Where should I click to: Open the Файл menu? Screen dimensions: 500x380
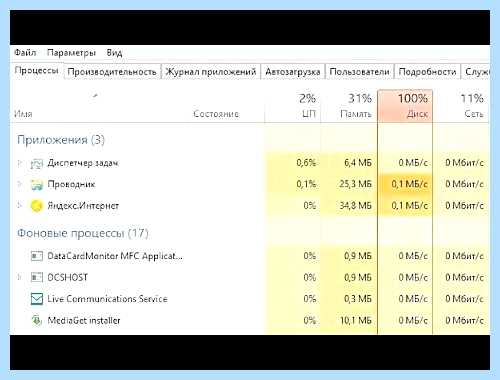25,53
